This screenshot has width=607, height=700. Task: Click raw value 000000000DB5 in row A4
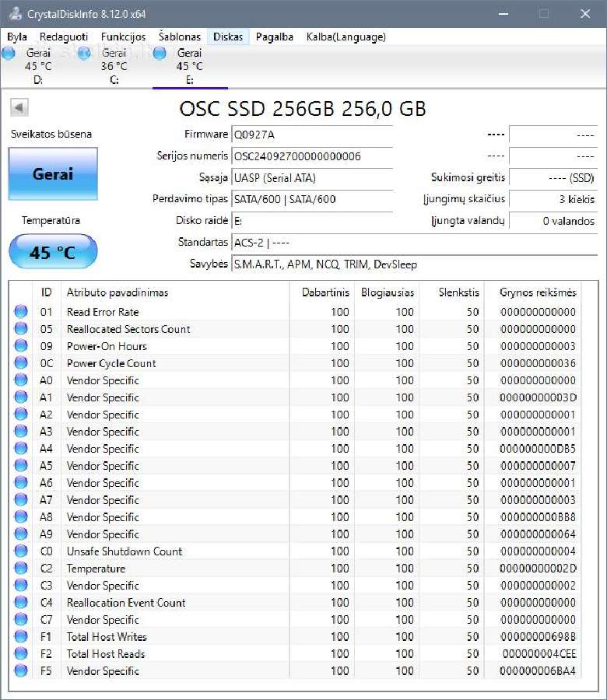click(538, 449)
